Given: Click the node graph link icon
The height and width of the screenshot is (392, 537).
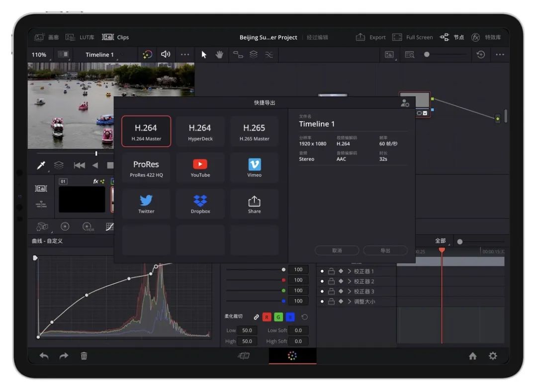Looking at the screenshot, I should [238, 54].
